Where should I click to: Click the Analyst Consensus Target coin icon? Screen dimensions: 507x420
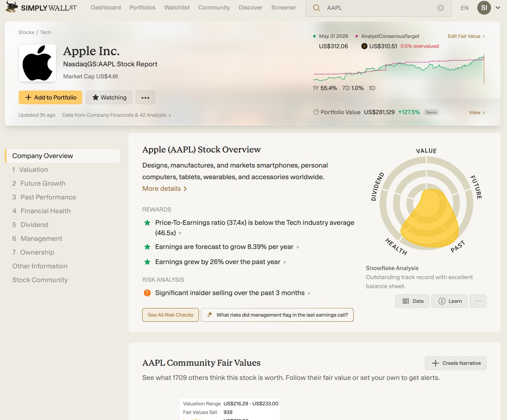[364, 46]
